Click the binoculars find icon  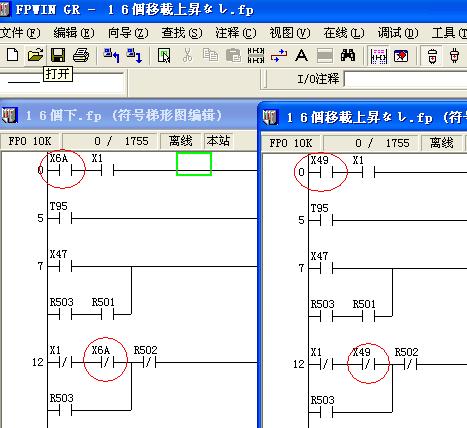coord(348,55)
